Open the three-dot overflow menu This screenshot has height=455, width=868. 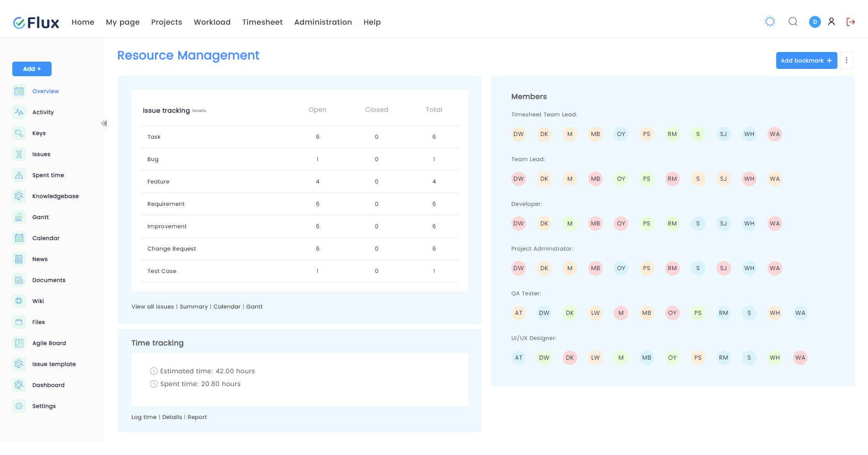coord(846,60)
